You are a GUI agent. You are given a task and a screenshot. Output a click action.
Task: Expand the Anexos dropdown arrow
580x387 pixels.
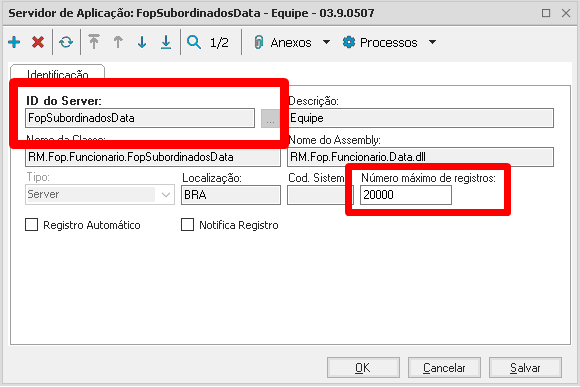click(x=326, y=42)
